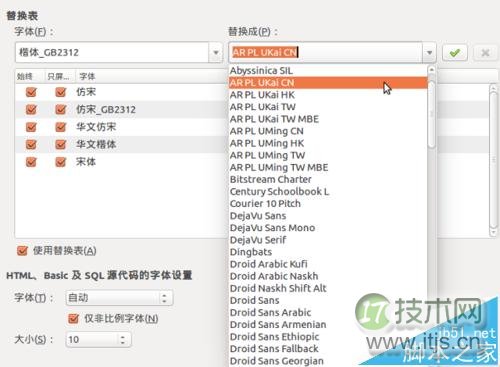Uncheck 仅非比例字体 option
This screenshot has width=500, height=367.
(73, 319)
